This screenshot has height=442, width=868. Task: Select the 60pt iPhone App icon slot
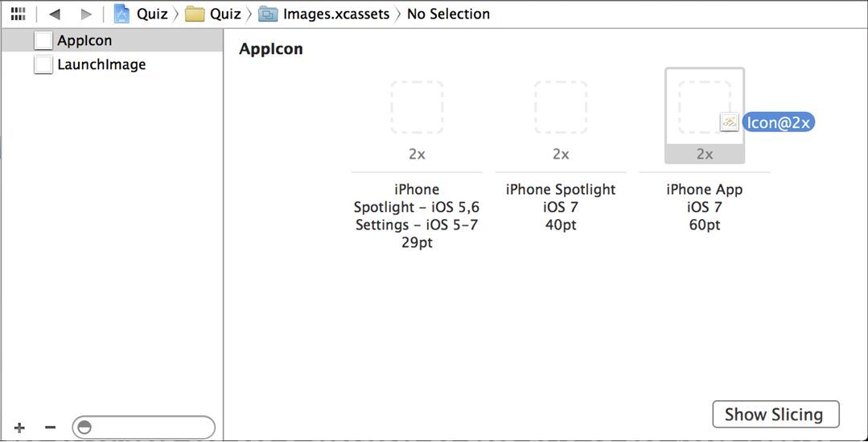coord(705,107)
